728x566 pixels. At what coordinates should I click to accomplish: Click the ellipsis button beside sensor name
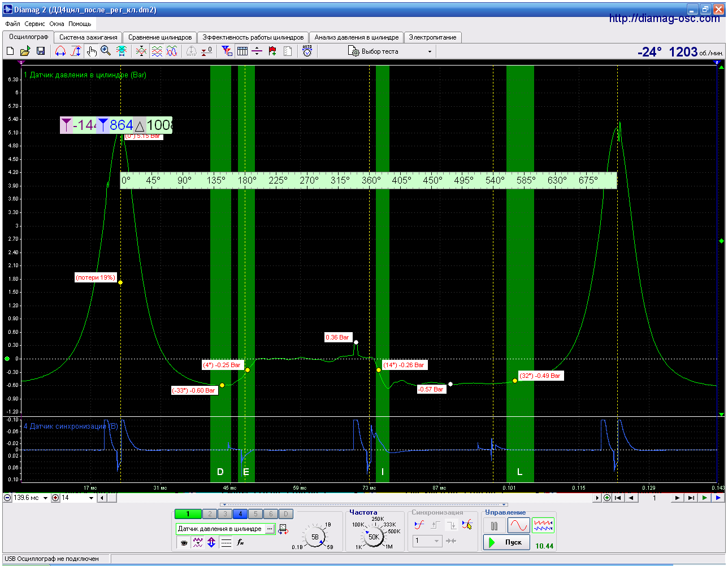[270, 529]
